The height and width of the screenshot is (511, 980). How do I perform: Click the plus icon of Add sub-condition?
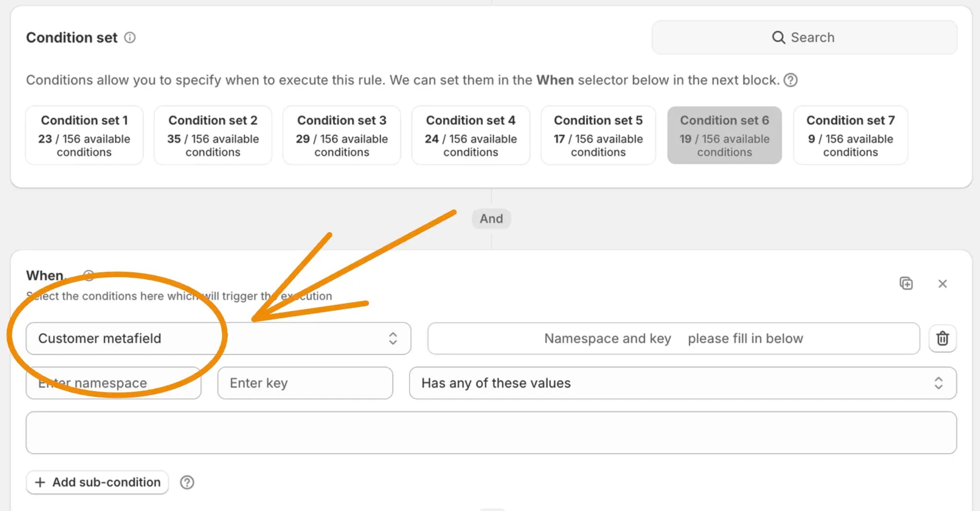[x=40, y=482]
